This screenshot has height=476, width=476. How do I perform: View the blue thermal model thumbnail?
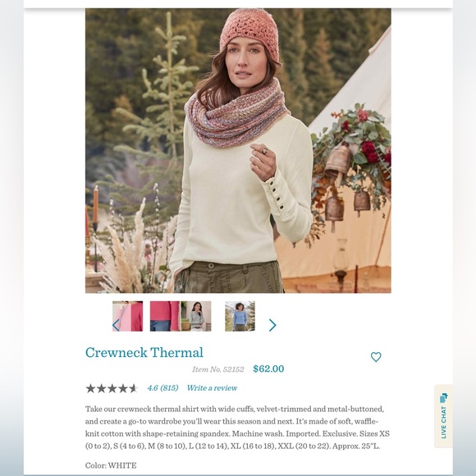(x=240, y=316)
